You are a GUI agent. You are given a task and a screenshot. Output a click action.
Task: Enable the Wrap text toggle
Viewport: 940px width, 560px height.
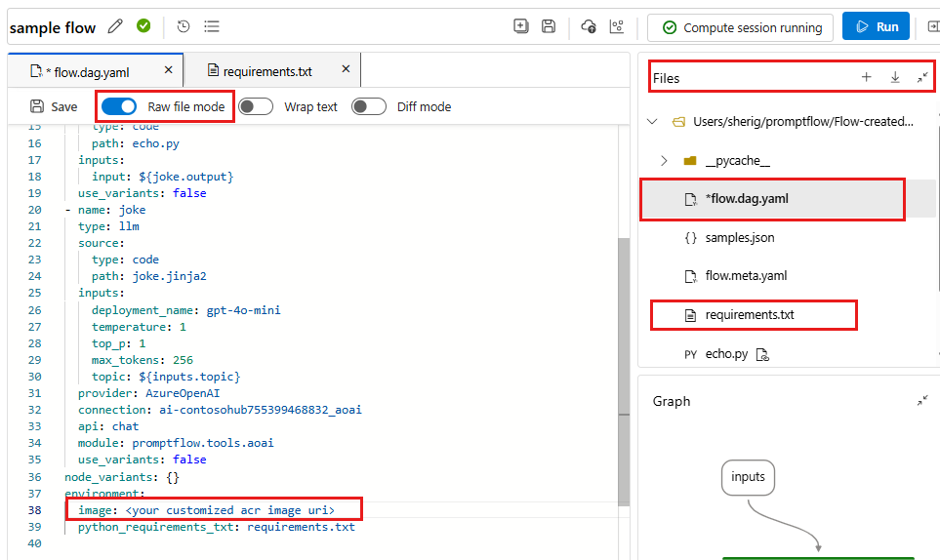[256, 106]
